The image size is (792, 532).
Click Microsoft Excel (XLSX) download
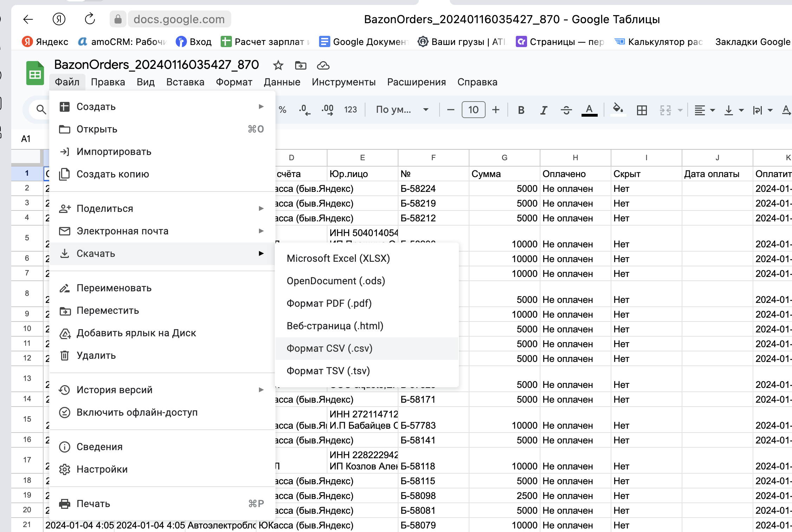(x=338, y=258)
